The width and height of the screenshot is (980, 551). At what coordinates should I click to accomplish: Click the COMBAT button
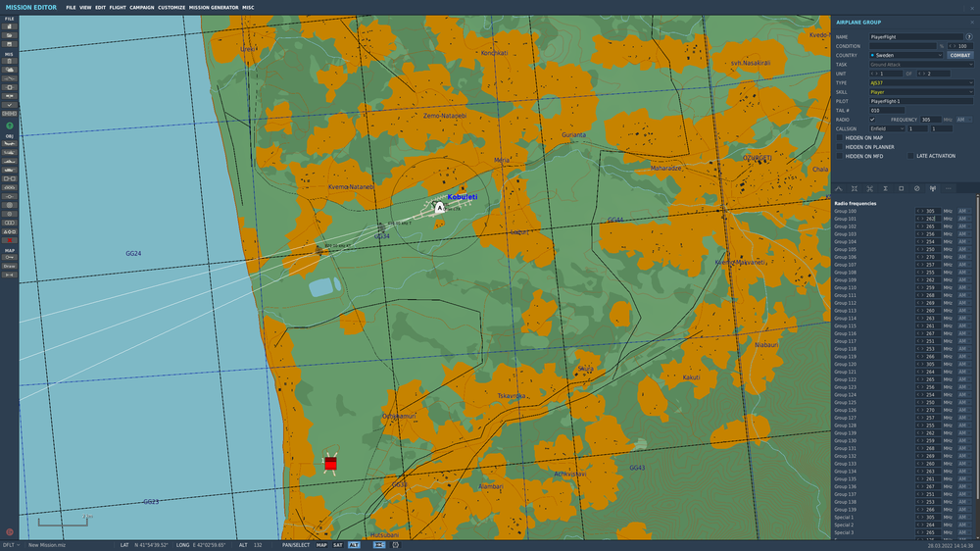(x=960, y=55)
